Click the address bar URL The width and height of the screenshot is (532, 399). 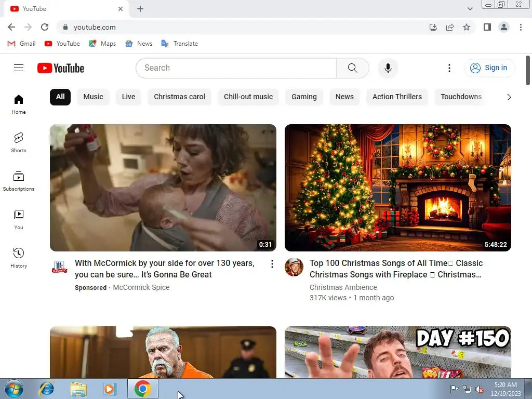tap(95, 27)
